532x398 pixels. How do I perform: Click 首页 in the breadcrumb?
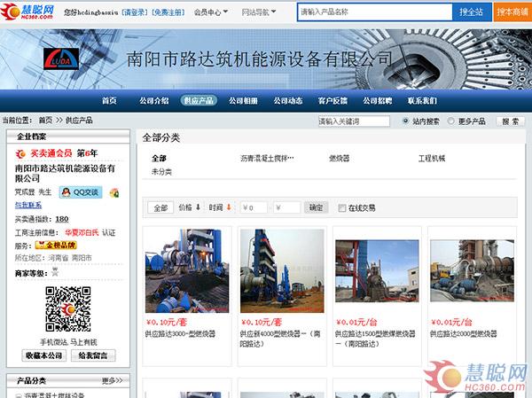point(45,121)
